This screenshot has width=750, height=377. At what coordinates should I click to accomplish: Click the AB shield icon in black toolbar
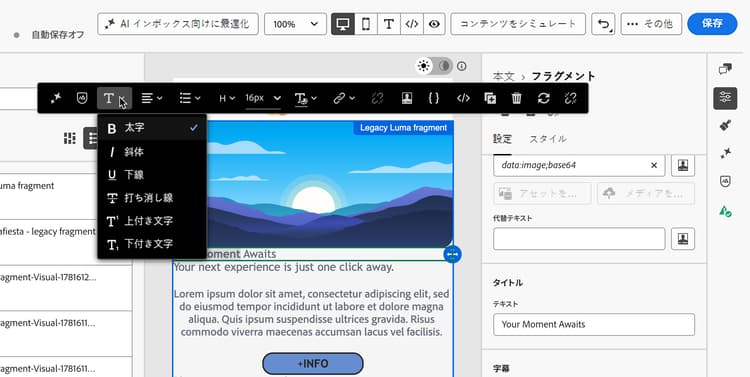point(82,98)
